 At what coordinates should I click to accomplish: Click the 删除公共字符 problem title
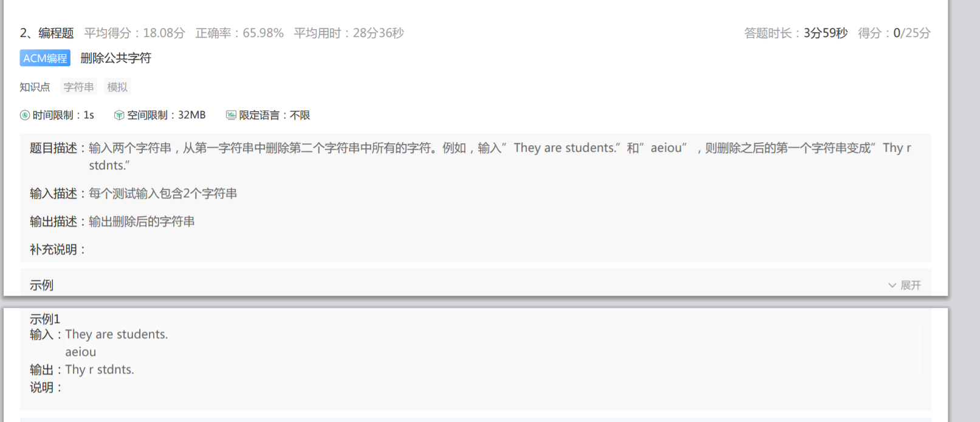(115, 58)
